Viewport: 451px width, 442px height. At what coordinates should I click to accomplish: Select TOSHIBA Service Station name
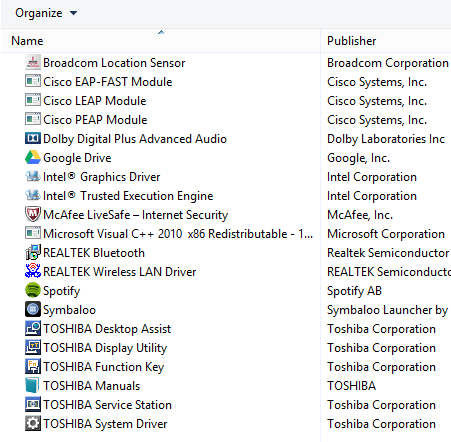(x=107, y=405)
